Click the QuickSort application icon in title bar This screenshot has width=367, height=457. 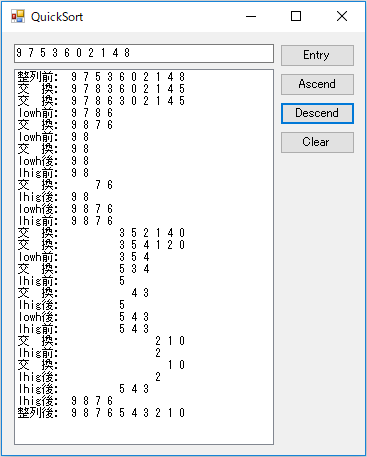[18, 16]
